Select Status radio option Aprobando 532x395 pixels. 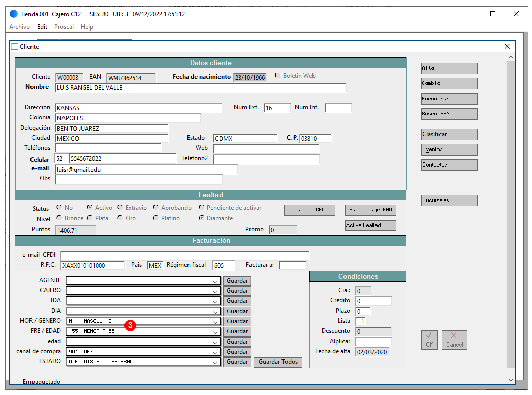pos(155,207)
